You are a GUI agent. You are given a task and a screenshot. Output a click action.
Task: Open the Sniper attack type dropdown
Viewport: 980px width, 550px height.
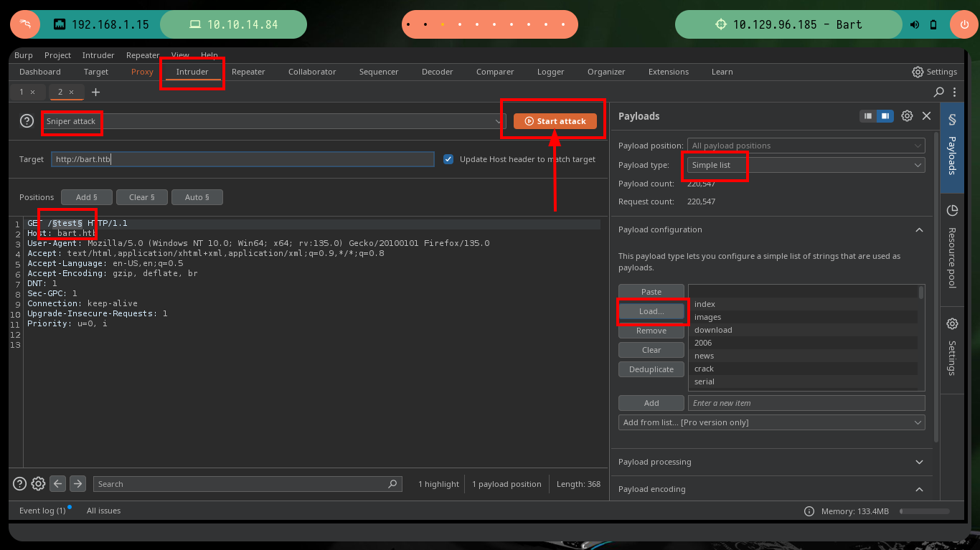click(273, 121)
